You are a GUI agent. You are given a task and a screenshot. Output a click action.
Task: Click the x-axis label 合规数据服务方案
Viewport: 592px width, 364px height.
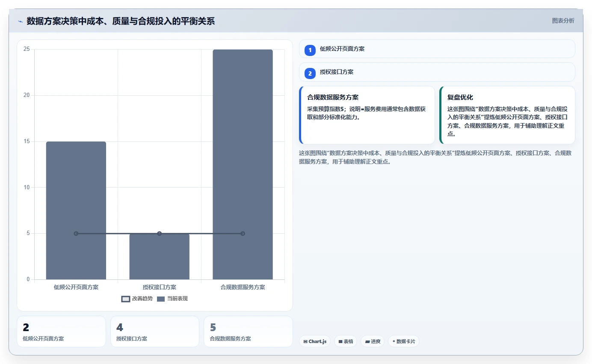coord(243,287)
